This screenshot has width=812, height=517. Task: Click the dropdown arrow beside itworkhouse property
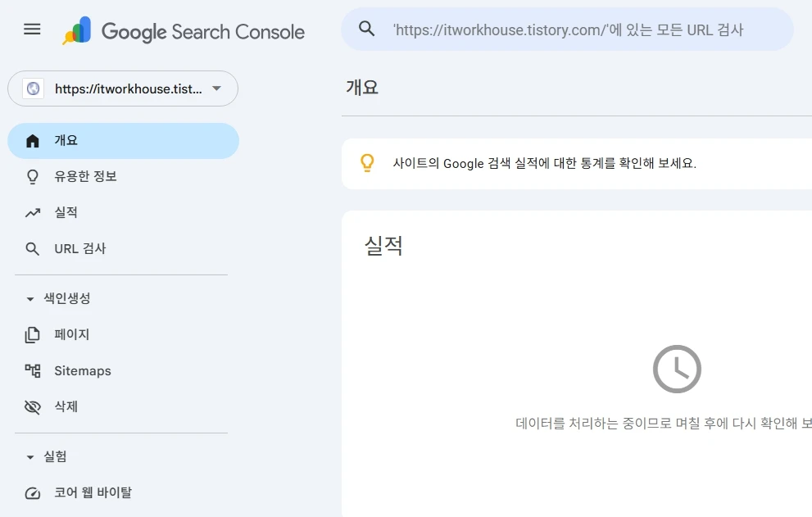click(x=217, y=88)
